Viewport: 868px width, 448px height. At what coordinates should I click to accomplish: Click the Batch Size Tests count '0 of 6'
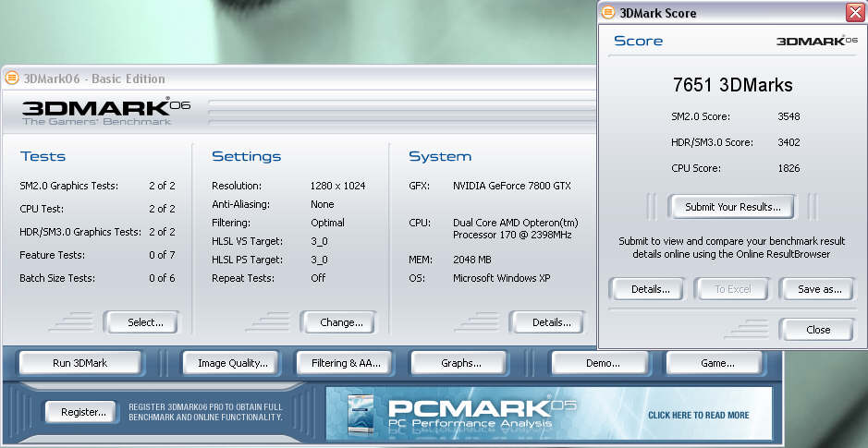click(162, 278)
